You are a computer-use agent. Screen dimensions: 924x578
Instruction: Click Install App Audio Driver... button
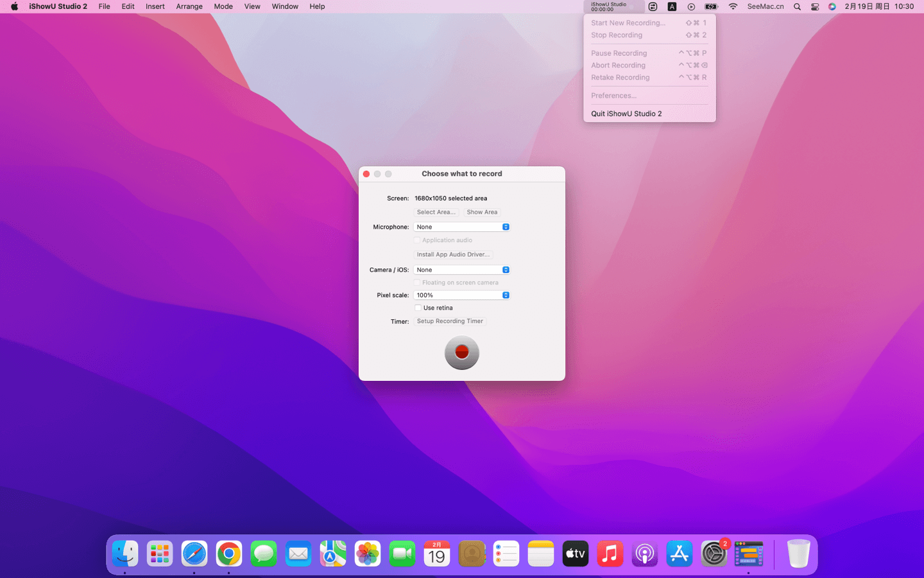pos(453,255)
